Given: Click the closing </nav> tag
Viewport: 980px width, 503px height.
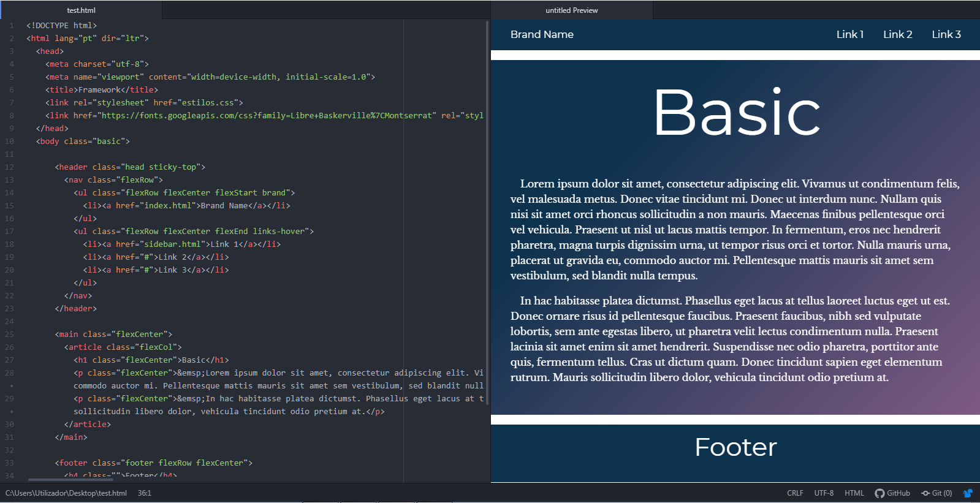Looking at the screenshot, I should click(78, 296).
